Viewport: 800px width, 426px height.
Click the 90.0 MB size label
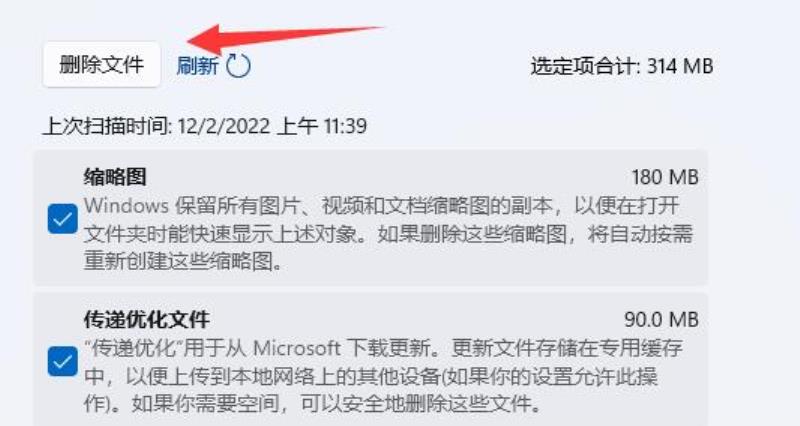[x=661, y=319]
